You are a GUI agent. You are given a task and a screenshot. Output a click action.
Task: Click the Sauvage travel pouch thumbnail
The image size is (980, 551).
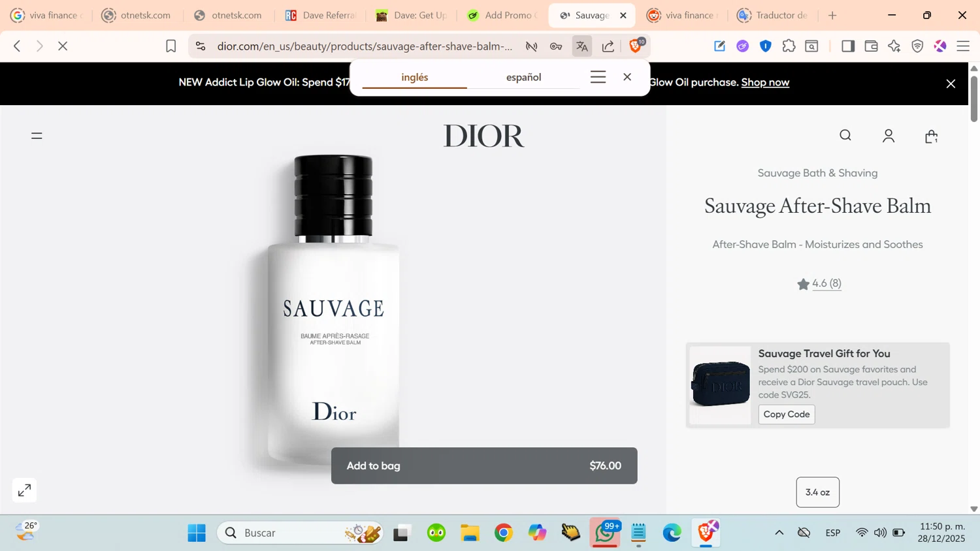click(721, 385)
